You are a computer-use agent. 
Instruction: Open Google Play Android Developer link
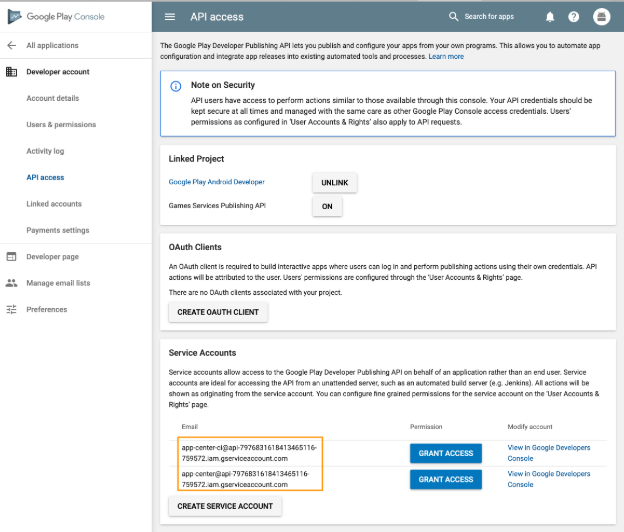(x=216, y=182)
